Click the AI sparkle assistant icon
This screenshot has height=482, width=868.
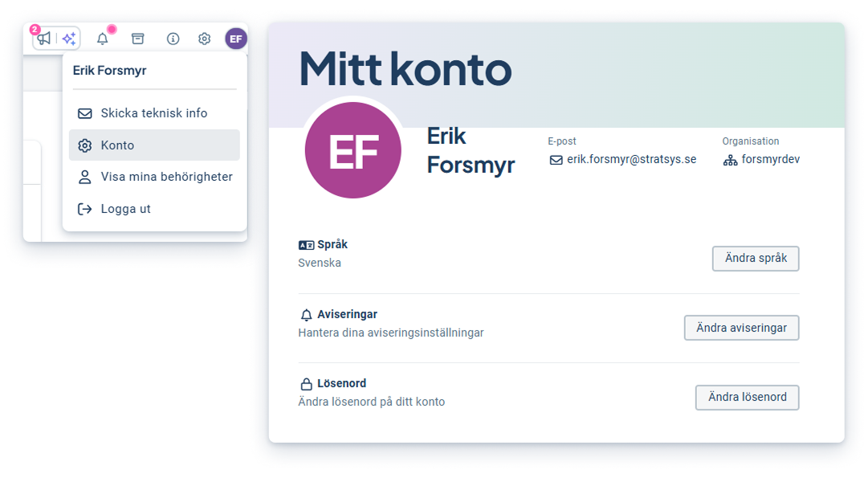(69, 39)
